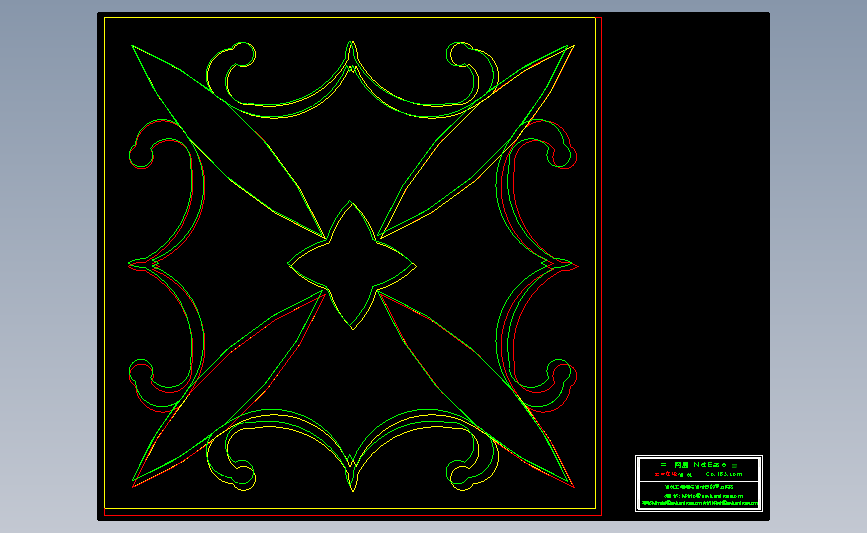This screenshot has width=867, height=533.
Task: Select the lower-right diagonal leaf shape
Action: coord(477,390)
